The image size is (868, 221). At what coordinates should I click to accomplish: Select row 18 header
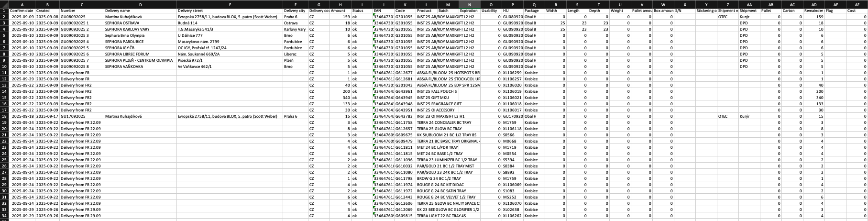click(4, 116)
